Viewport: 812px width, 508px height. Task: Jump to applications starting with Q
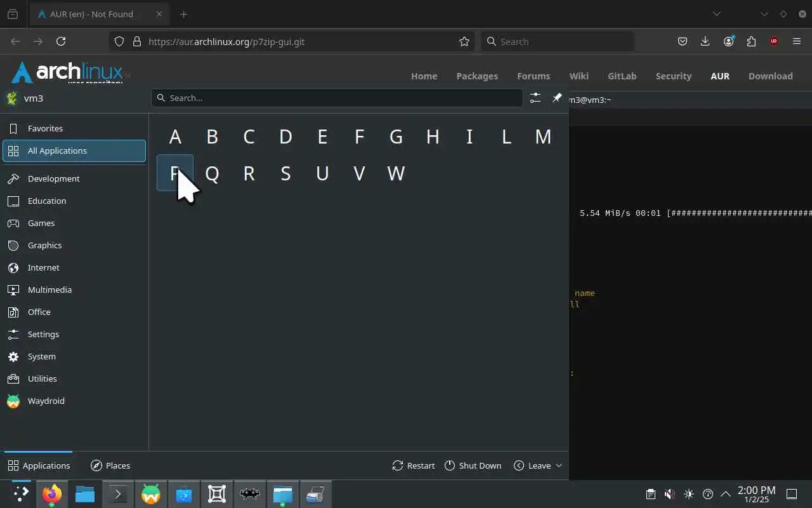tap(212, 173)
